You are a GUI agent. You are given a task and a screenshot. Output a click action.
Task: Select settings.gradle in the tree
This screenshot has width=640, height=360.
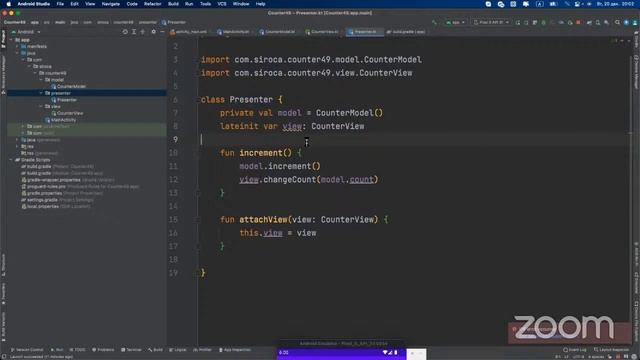(x=58, y=200)
